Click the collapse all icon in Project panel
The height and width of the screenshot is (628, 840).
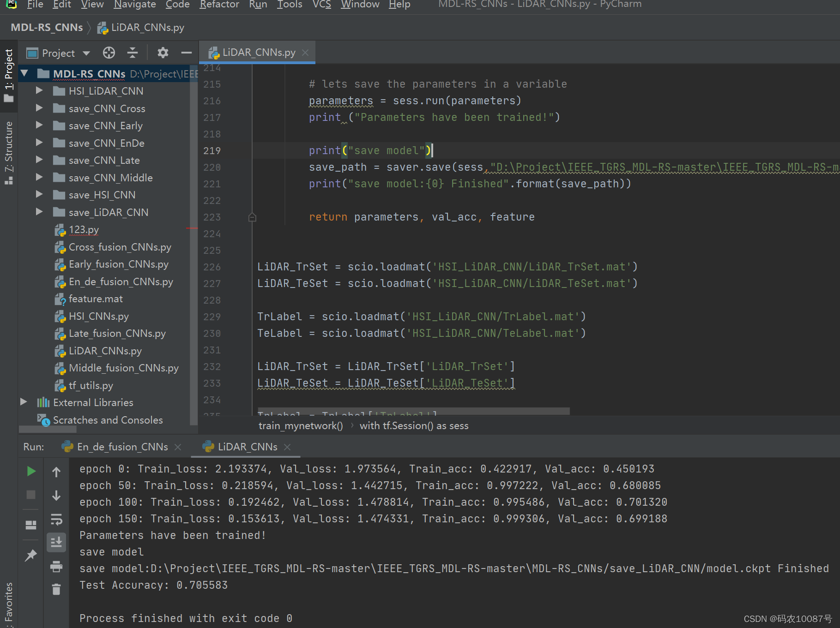133,53
